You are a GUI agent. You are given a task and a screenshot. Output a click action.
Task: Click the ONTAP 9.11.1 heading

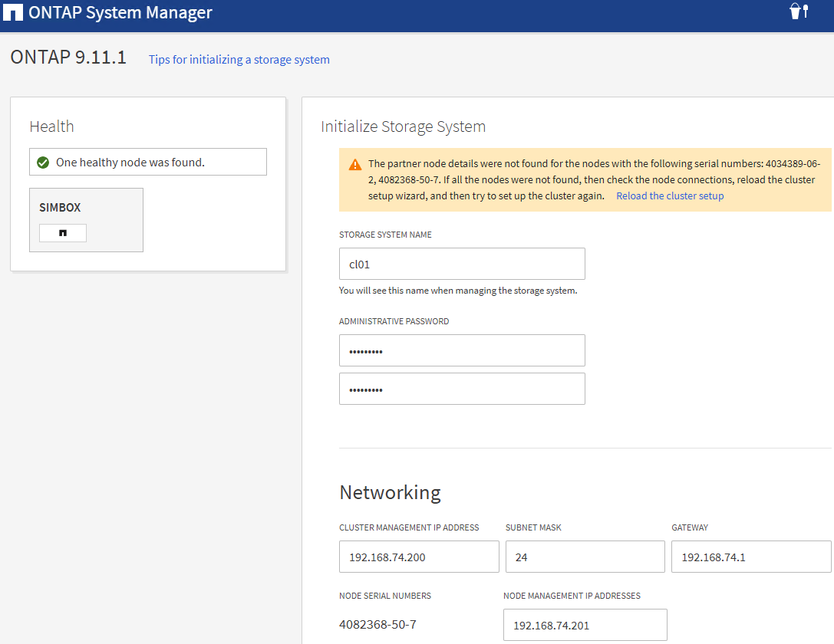tap(68, 58)
